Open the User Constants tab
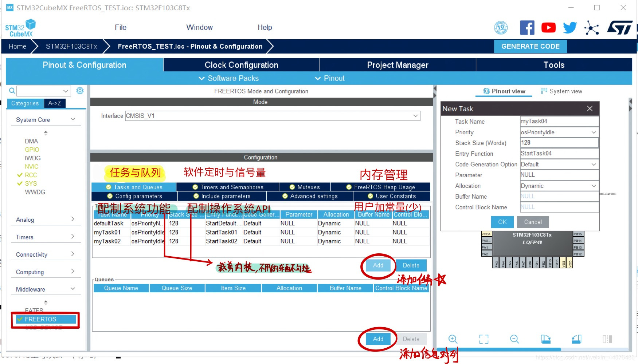The height and width of the screenshot is (364, 638). (392, 196)
